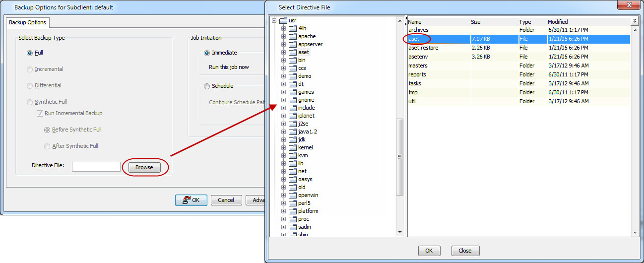Click the Directive File text field
The width and height of the screenshot is (644, 263).
pos(96,167)
